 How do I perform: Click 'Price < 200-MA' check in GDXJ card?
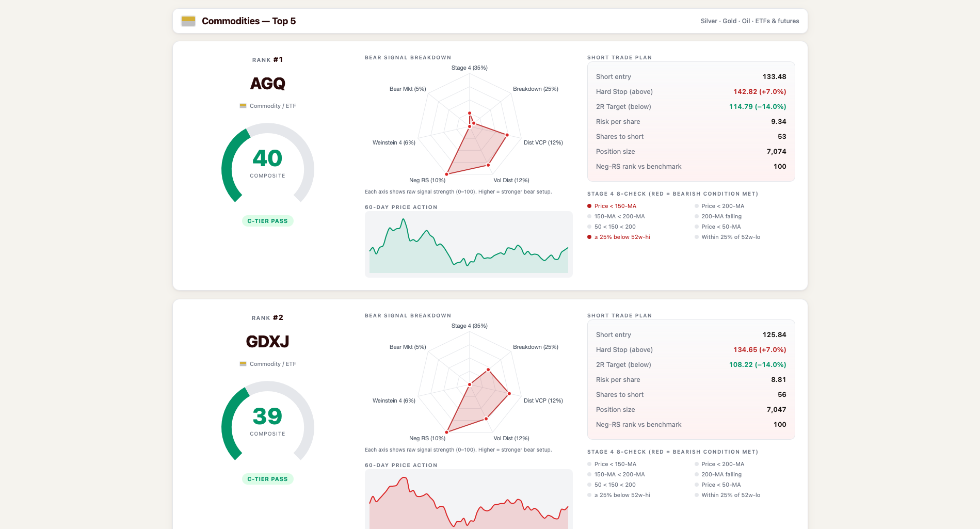(x=719, y=464)
